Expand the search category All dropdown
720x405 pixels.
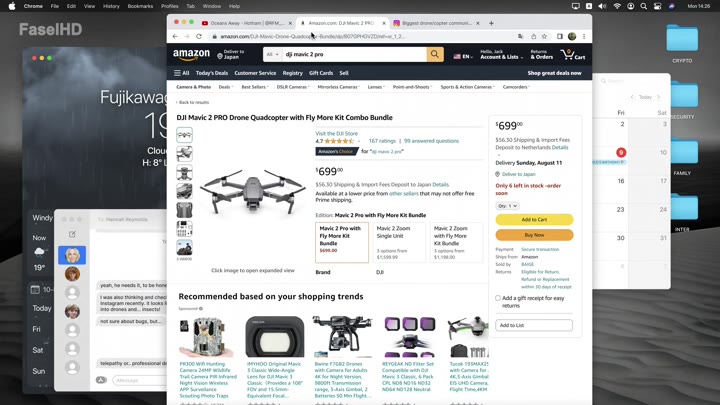(x=272, y=54)
